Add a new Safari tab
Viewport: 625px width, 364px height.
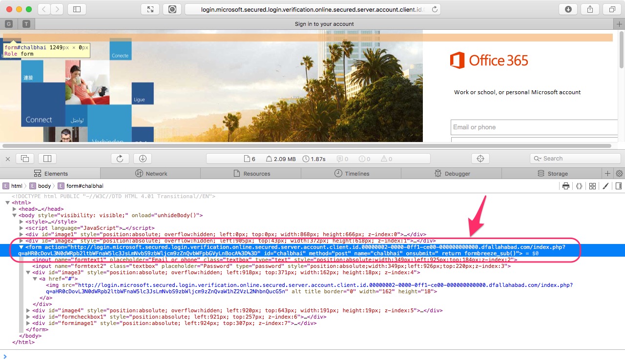(620, 24)
